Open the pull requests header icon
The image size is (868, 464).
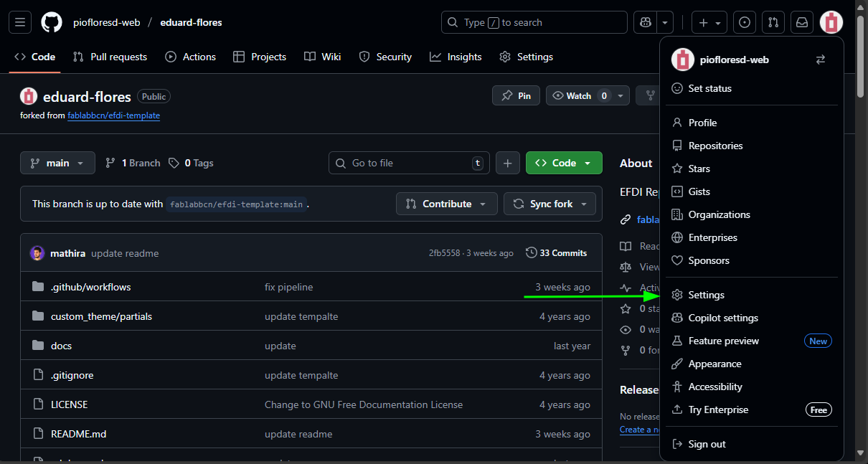[x=773, y=22]
